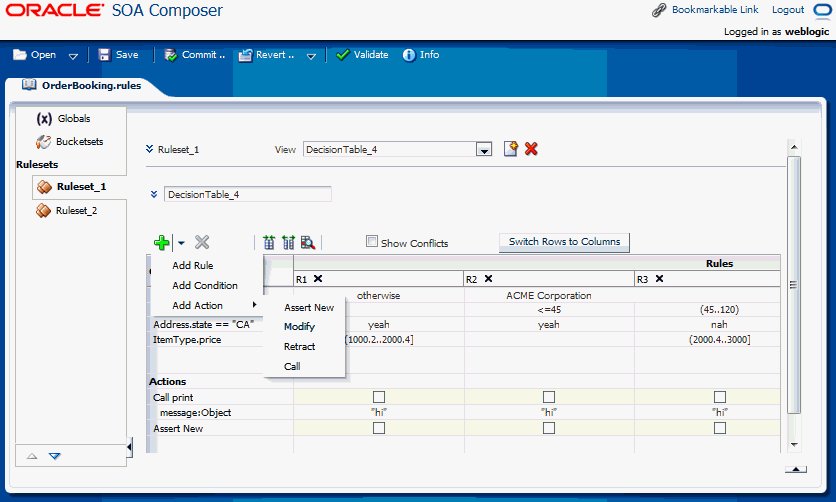Click the first column tool icon beside Delete
The image size is (836, 502).
pos(269,243)
